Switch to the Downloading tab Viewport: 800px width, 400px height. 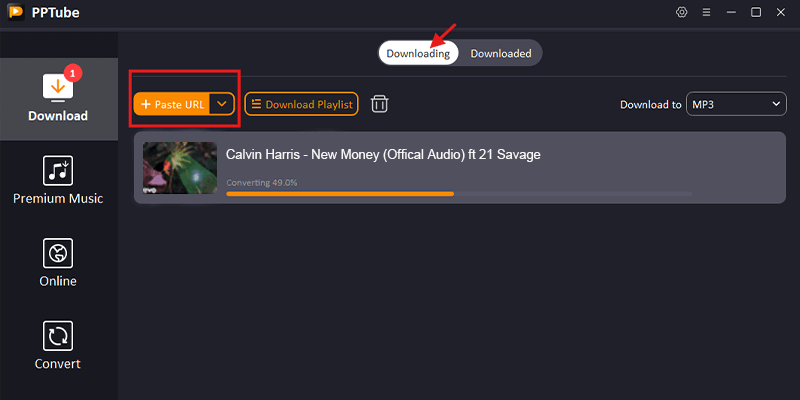(x=418, y=53)
